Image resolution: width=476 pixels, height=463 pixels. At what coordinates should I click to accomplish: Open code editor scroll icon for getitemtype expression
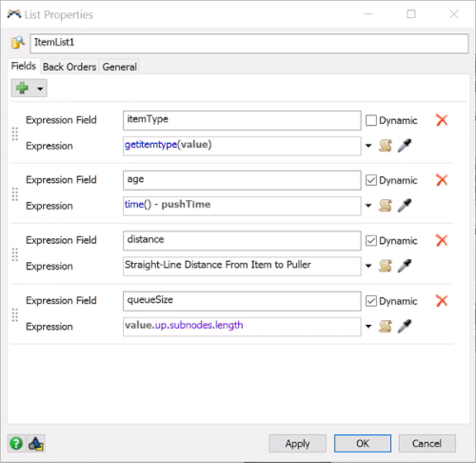(386, 146)
